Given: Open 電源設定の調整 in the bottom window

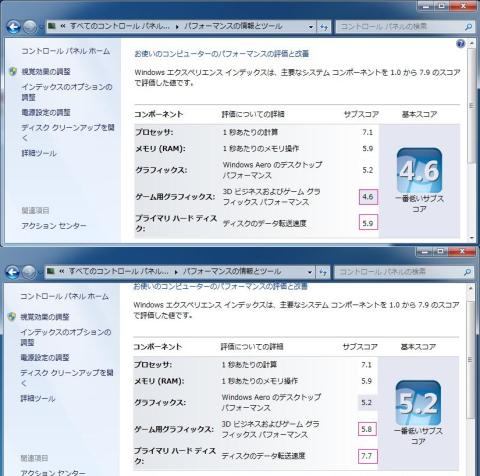Looking at the screenshot, I should (45, 358).
